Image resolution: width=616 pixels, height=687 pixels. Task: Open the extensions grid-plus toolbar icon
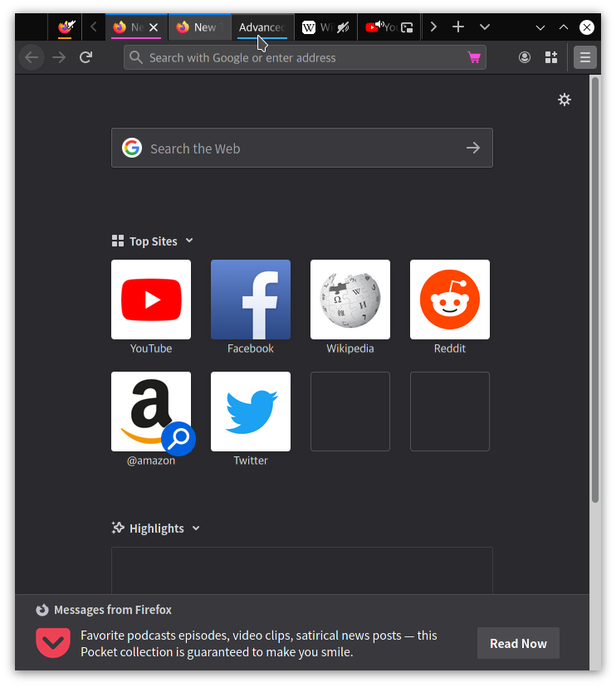(x=551, y=57)
